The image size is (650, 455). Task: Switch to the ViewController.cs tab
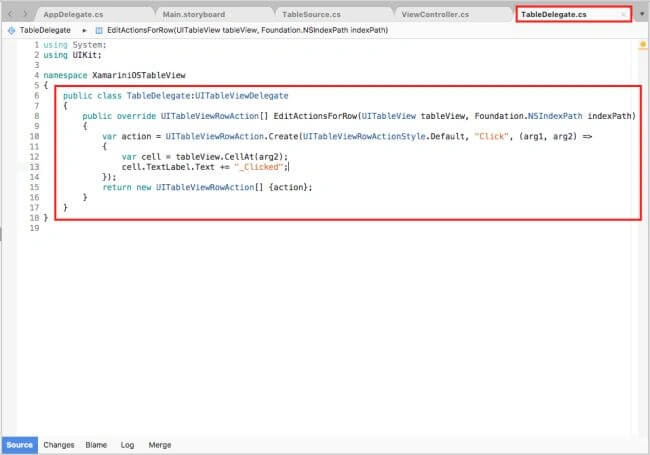[x=435, y=15]
